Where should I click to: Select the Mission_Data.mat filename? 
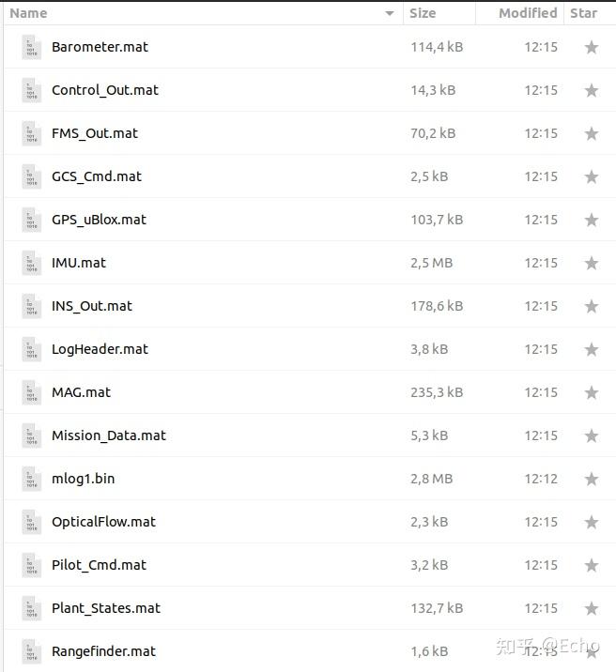click(109, 435)
